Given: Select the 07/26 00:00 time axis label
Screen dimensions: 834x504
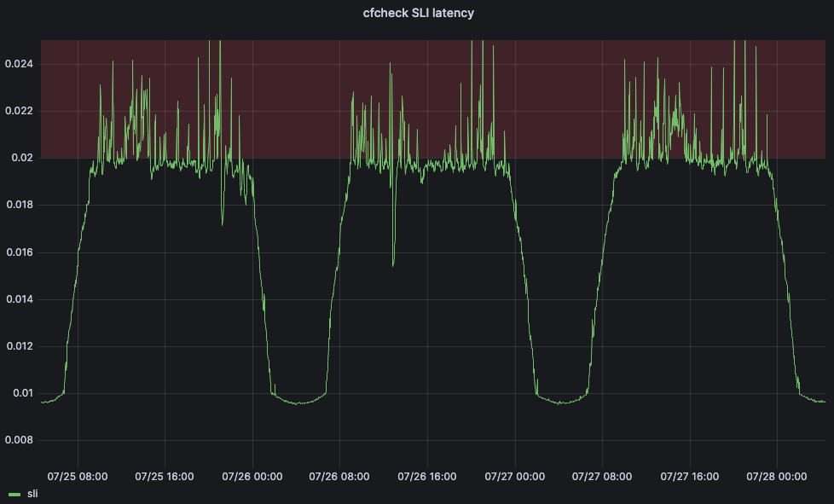Looking at the screenshot, I should point(252,477).
